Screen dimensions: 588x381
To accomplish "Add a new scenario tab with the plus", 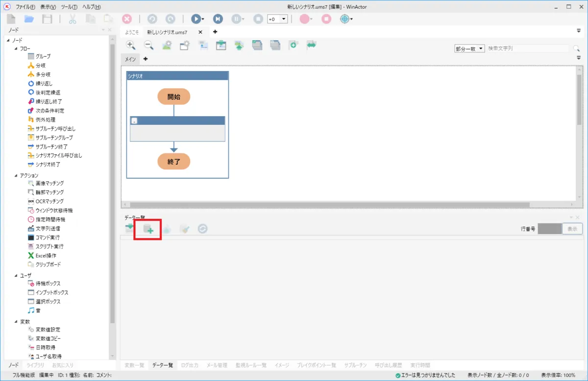I will coord(215,32).
